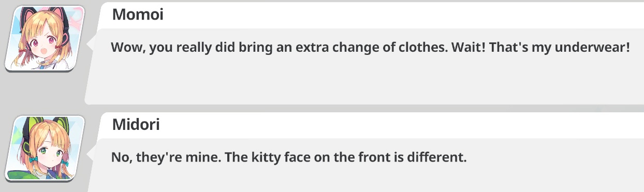The image size is (644, 192).
Task: Click Midori's message about the kitty face
Action: coord(289,157)
